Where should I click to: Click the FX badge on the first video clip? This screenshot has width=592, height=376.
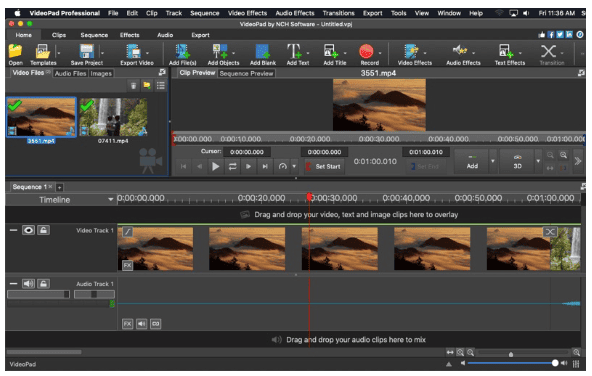pos(128,265)
